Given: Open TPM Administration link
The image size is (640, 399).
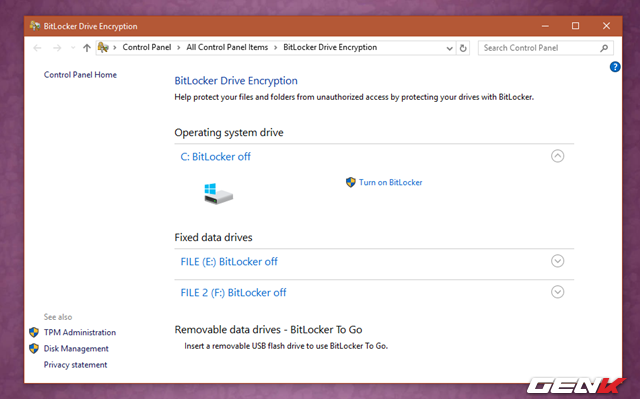Looking at the screenshot, I should click(80, 332).
